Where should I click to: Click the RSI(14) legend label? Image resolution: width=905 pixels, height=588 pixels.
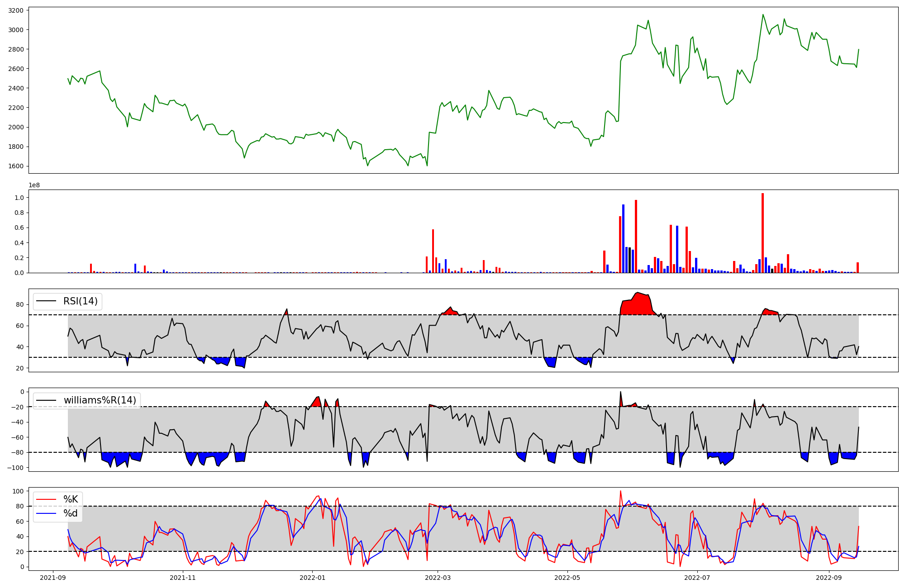(x=81, y=301)
